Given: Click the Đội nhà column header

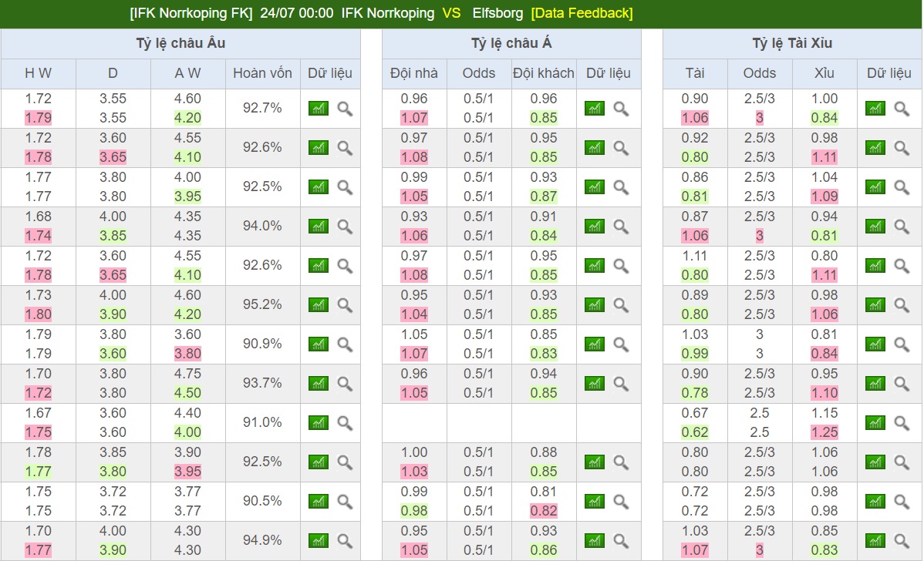Looking at the screenshot, I should (x=413, y=73).
